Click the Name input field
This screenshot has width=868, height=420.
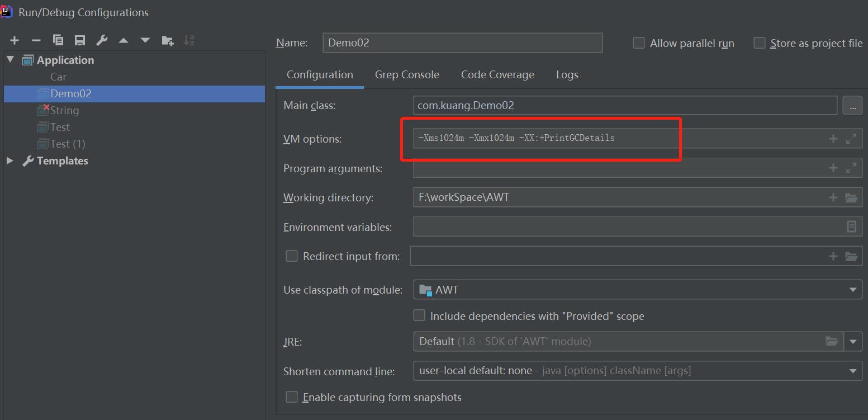[x=463, y=43]
